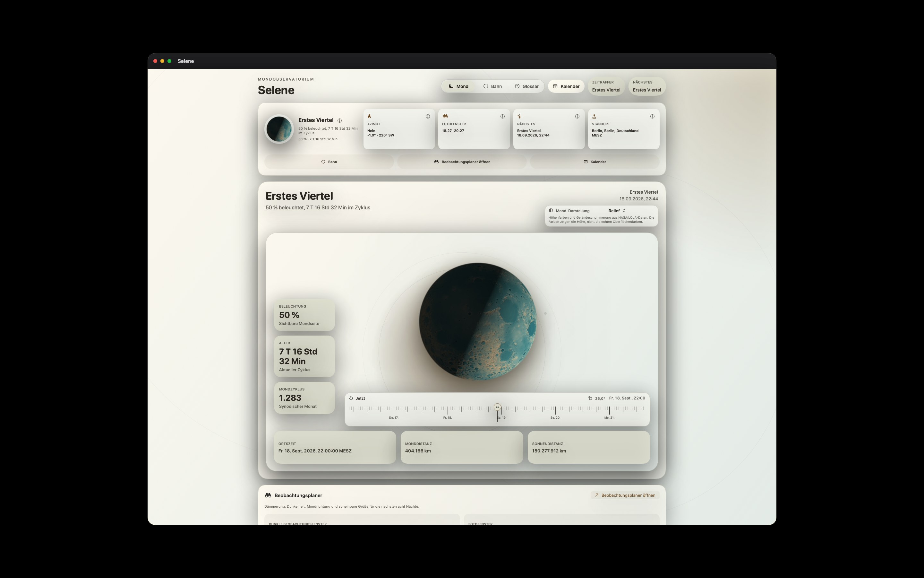
Task: Click the Monddistanz 404.166 km value
Action: pos(418,451)
